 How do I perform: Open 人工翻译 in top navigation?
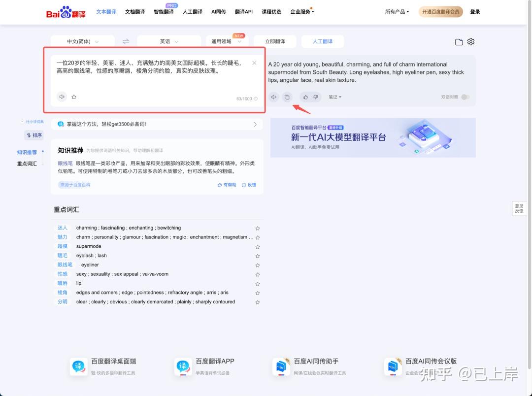(x=193, y=11)
